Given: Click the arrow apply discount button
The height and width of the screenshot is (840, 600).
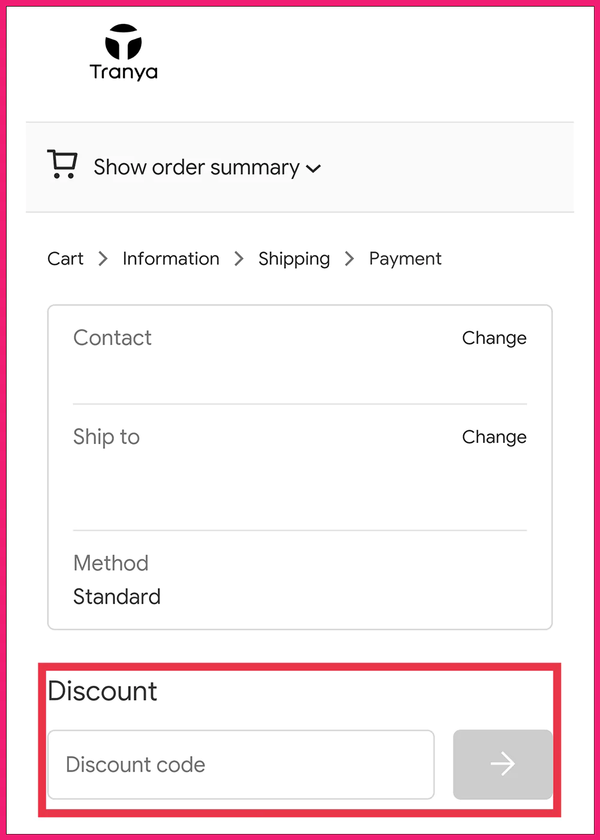Looking at the screenshot, I should point(502,765).
